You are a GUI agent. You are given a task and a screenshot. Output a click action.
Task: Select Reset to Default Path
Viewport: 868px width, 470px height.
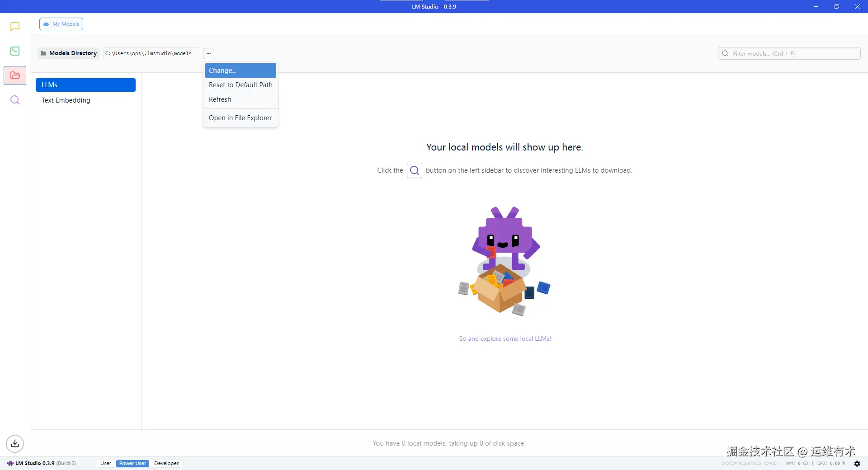click(241, 85)
